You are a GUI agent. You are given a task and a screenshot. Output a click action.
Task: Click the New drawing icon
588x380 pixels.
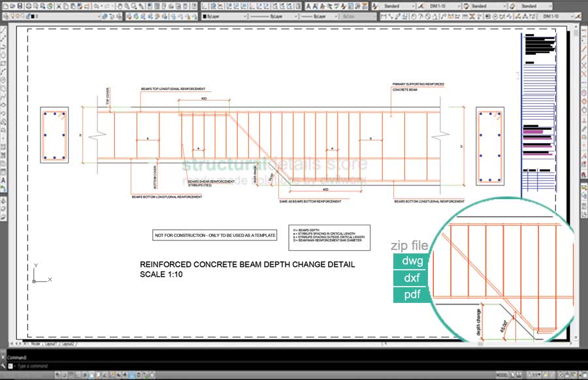[4, 6]
